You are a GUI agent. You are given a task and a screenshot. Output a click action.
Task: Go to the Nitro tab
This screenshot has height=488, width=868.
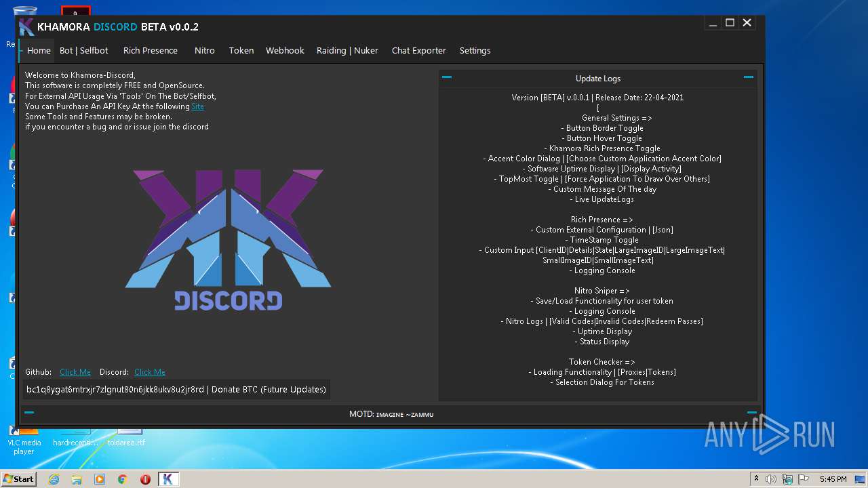(205, 51)
